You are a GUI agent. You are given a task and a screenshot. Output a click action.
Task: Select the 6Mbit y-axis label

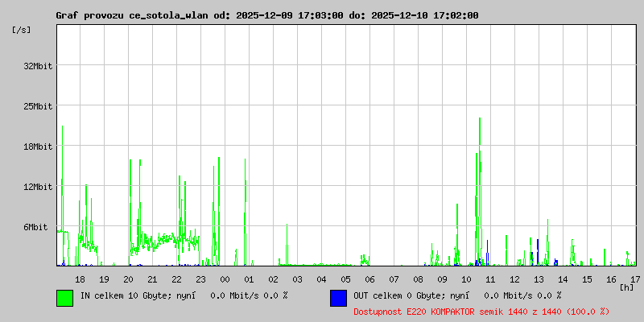(35, 227)
